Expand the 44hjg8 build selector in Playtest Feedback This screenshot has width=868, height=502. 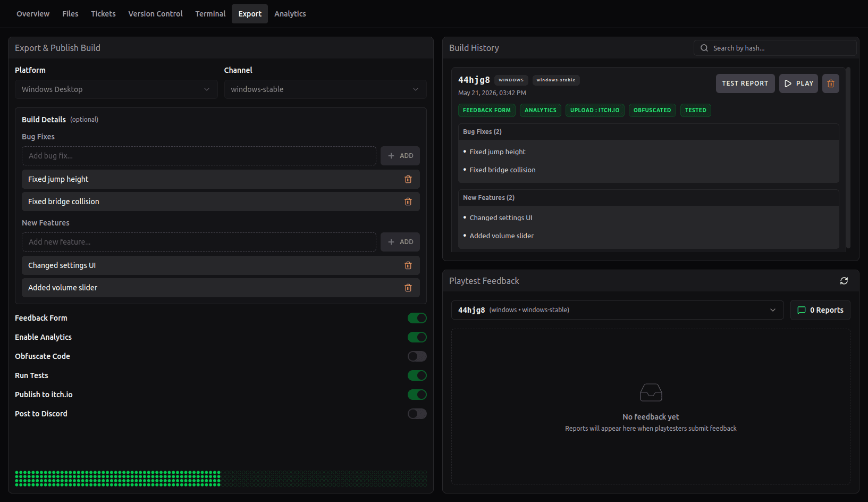tap(617, 310)
